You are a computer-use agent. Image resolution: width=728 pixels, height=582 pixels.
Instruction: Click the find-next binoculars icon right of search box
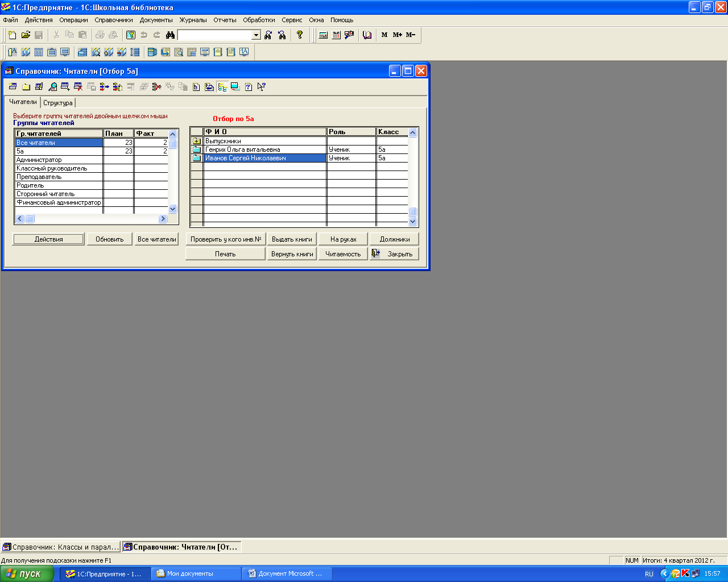[x=268, y=35]
